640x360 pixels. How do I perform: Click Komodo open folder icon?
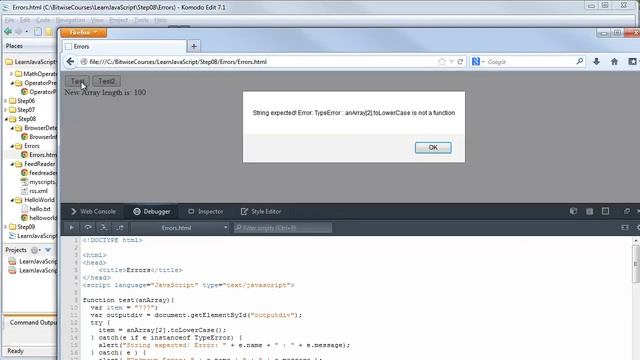(49, 31)
